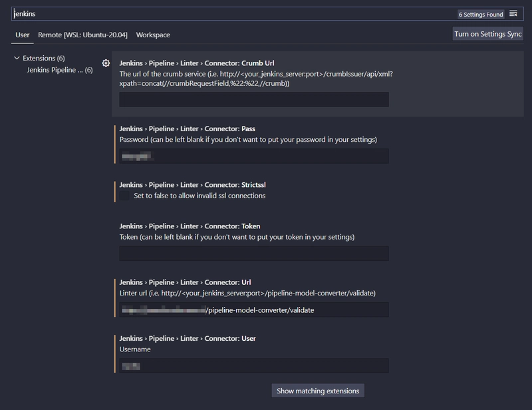Viewport: 532px width, 410px height.
Task: Select Jenkins Pipeline in the settings tree
Action: coord(59,70)
